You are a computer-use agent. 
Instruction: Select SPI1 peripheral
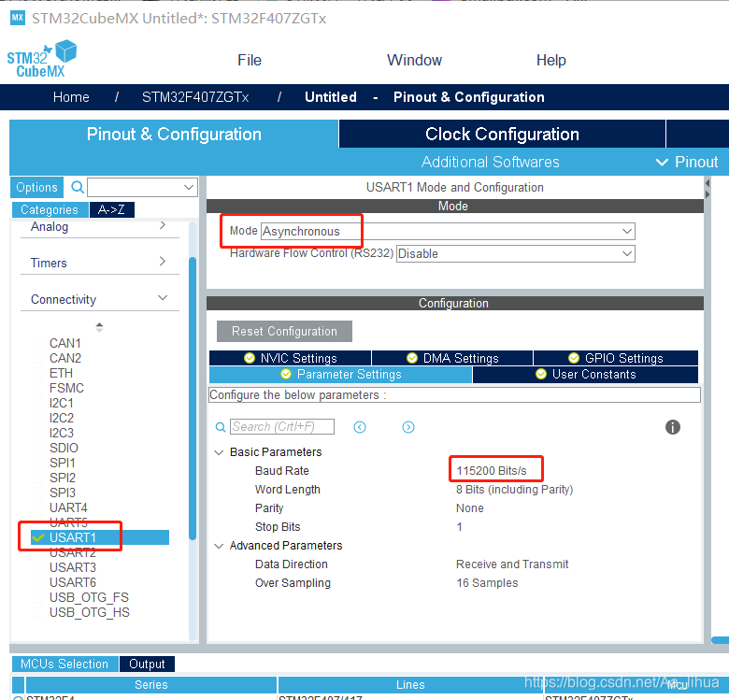pos(63,463)
